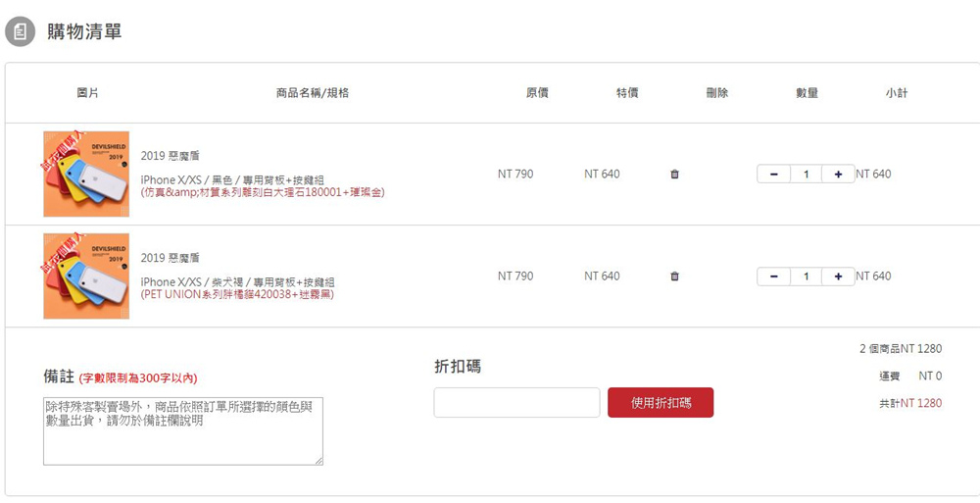The image size is (980, 503).
Task: Increase quantity of the first cart item
Action: click(838, 174)
